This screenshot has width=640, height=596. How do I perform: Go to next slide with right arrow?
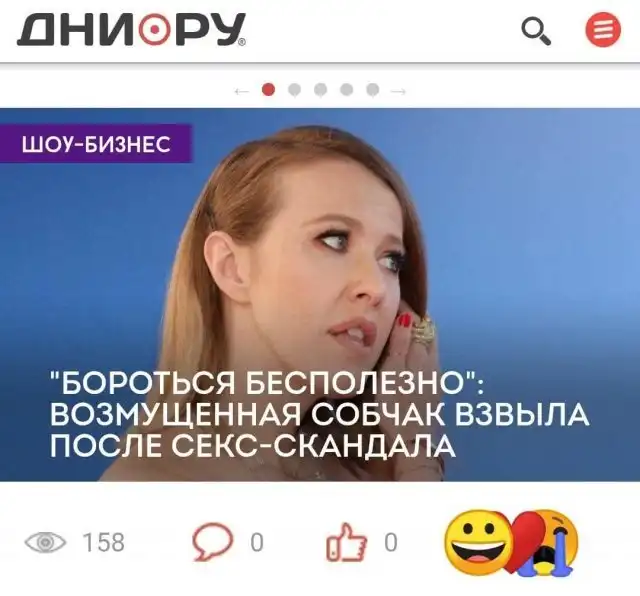[x=398, y=91]
